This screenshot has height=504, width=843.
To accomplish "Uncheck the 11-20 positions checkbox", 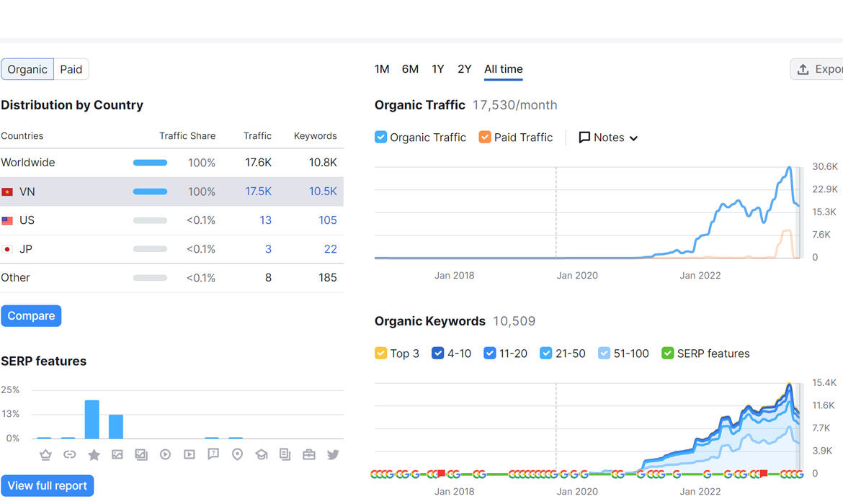I will pyautogui.click(x=489, y=353).
